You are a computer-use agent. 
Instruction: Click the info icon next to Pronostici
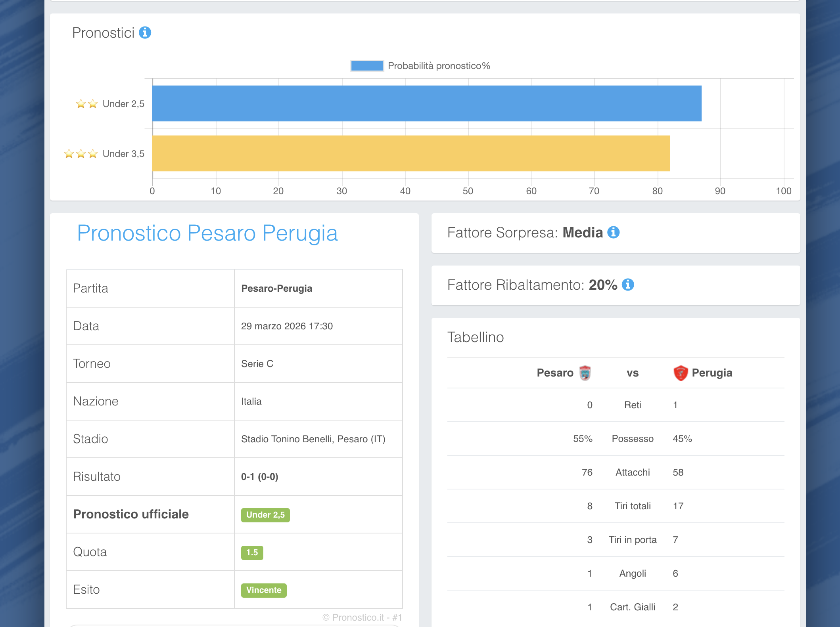(145, 32)
